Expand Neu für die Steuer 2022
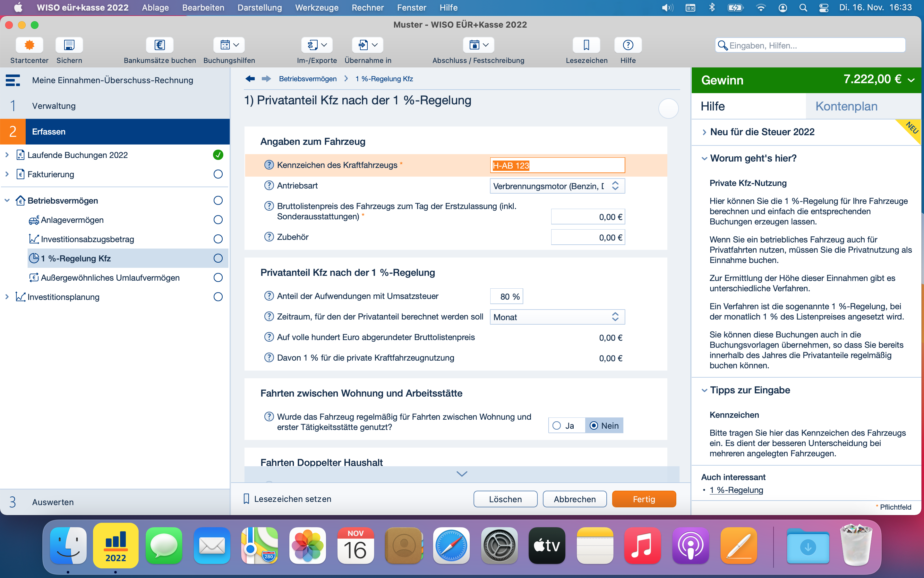The width and height of the screenshot is (924, 578). [704, 132]
